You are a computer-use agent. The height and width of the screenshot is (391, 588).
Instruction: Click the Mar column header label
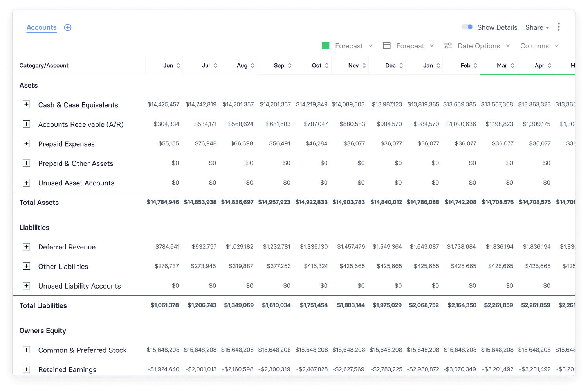point(502,66)
